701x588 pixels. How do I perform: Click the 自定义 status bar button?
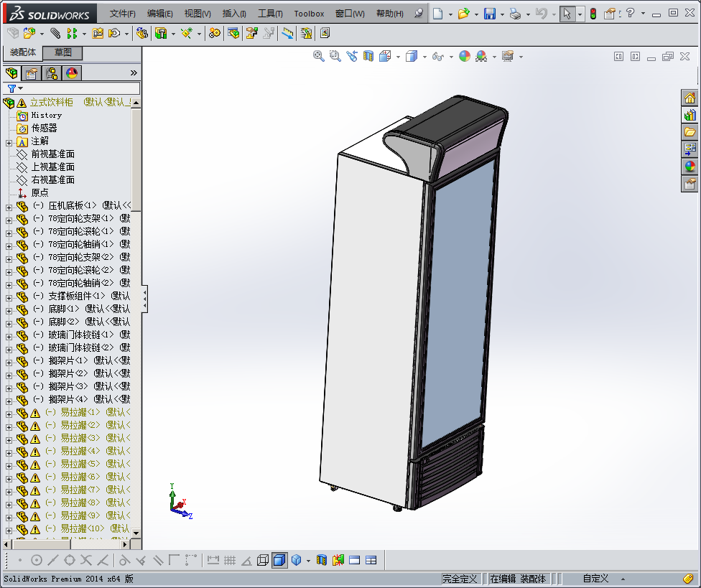[x=595, y=579]
